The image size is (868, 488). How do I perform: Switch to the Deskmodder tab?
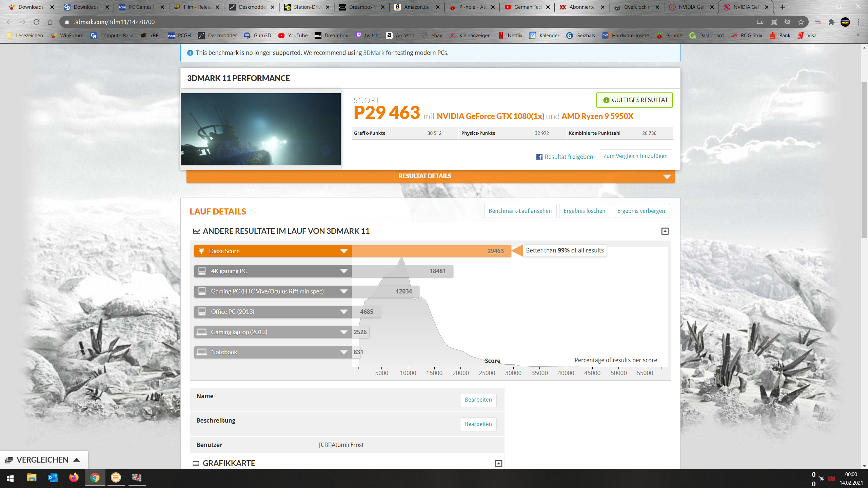[x=252, y=7]
